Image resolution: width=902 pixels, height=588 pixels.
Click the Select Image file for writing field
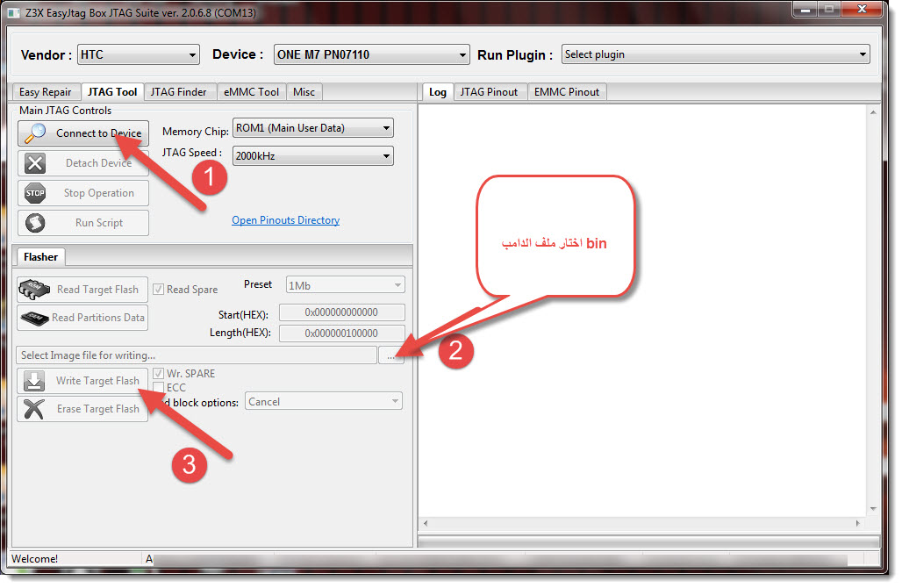(197, 355)
